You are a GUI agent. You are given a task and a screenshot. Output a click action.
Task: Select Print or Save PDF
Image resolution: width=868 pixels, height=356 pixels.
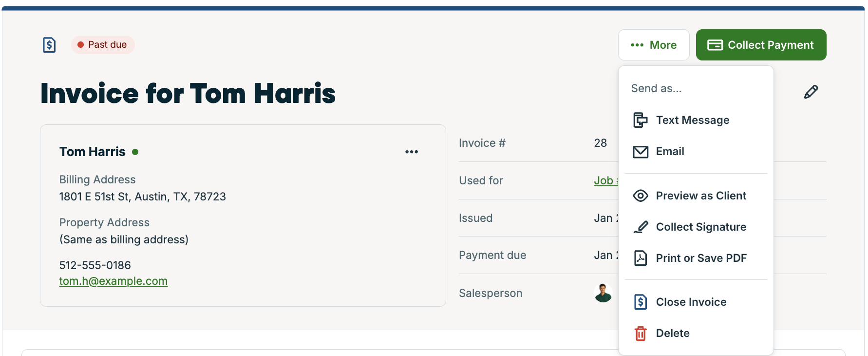(x=700, y=258)
